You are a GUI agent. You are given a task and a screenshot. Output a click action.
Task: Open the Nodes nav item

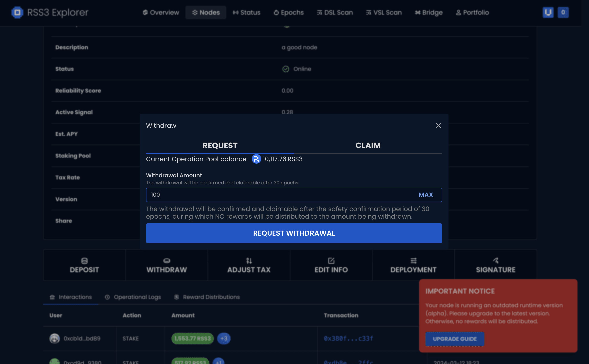(x=206, y=12)
